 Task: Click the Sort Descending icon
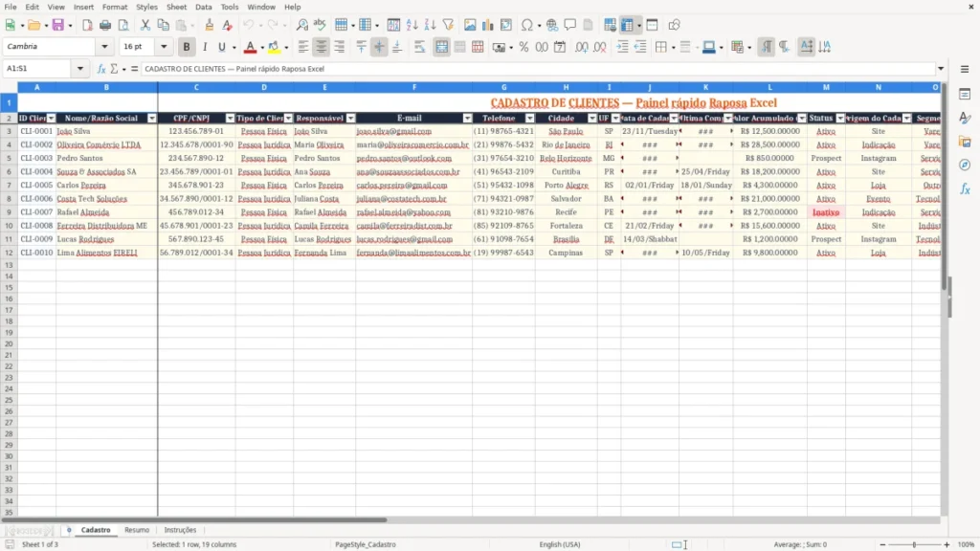click(430, 25)
